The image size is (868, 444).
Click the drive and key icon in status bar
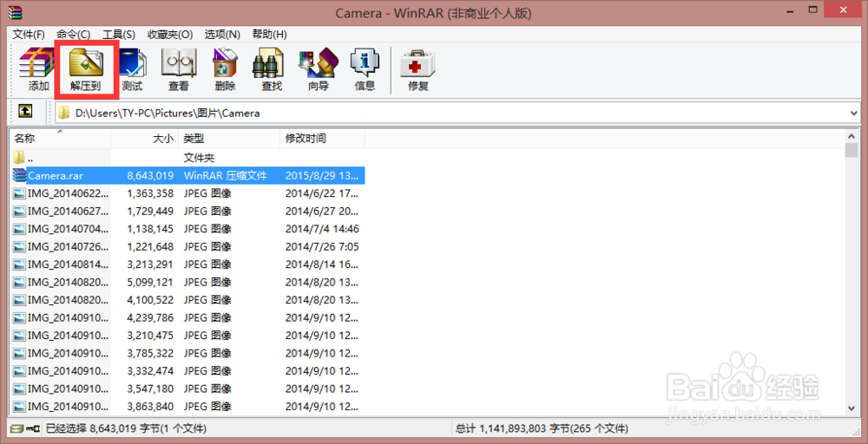pyautogui.click(x=25, y=428)
